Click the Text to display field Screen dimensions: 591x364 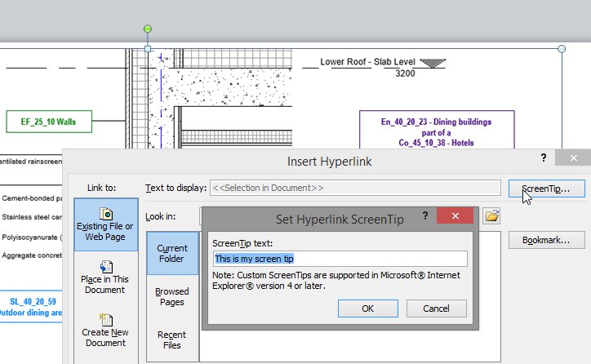[x=355, y=188]
